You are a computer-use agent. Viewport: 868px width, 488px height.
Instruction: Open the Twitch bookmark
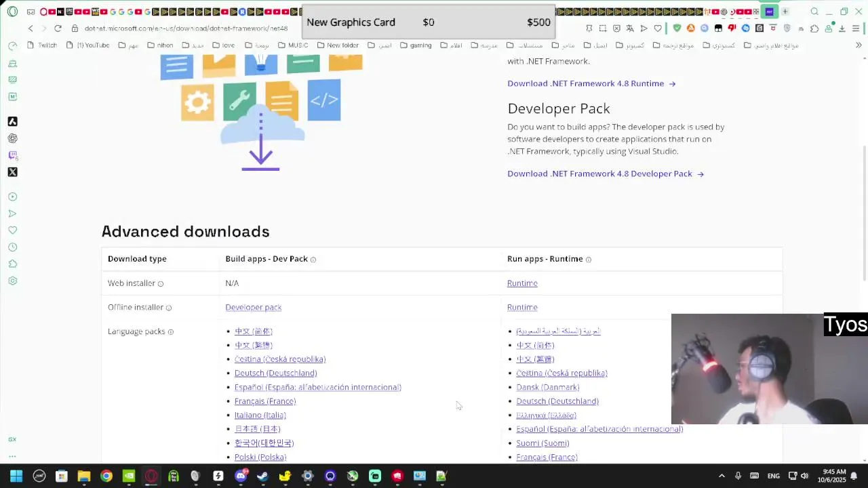pos(43,45)
